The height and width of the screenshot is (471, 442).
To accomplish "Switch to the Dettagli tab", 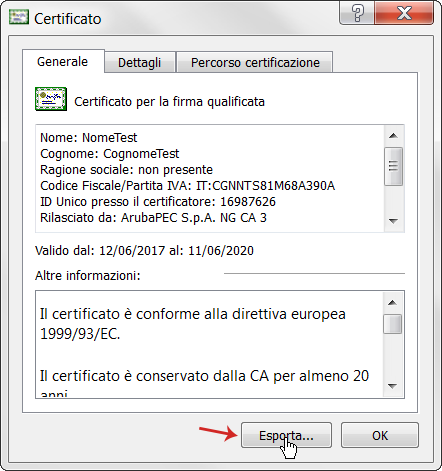I will (140, 62).
